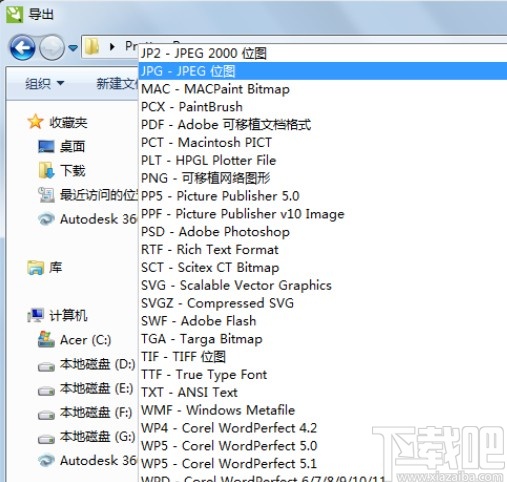Click the 计算机 computer icon
Screen dimensions: 507x482
click(35, 315)
